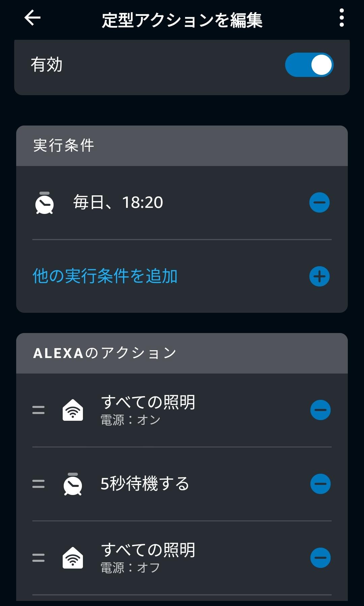This screenshot has width=364, height=606.
Task: Open the 毎日、18:20 schedule condition
Action: click(118, 202)
